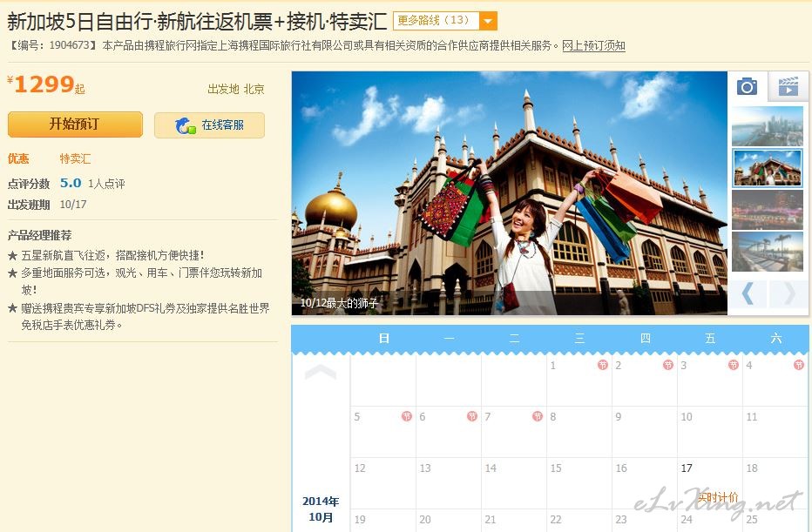
Task: Click the main mosque photo
Action: [510, 193]
